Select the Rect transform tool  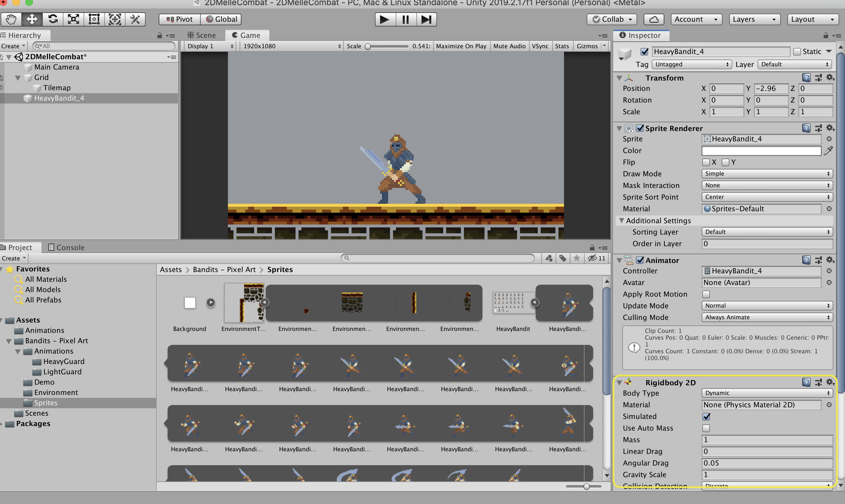point(94,19)
